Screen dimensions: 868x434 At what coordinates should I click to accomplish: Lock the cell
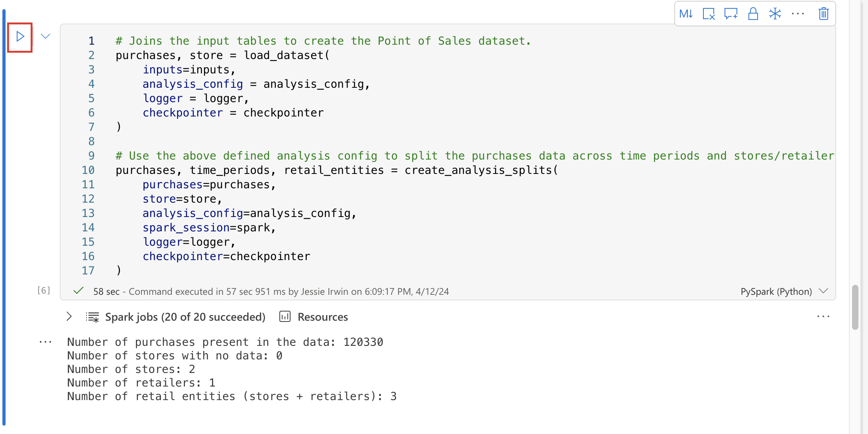tap(753, 14)
